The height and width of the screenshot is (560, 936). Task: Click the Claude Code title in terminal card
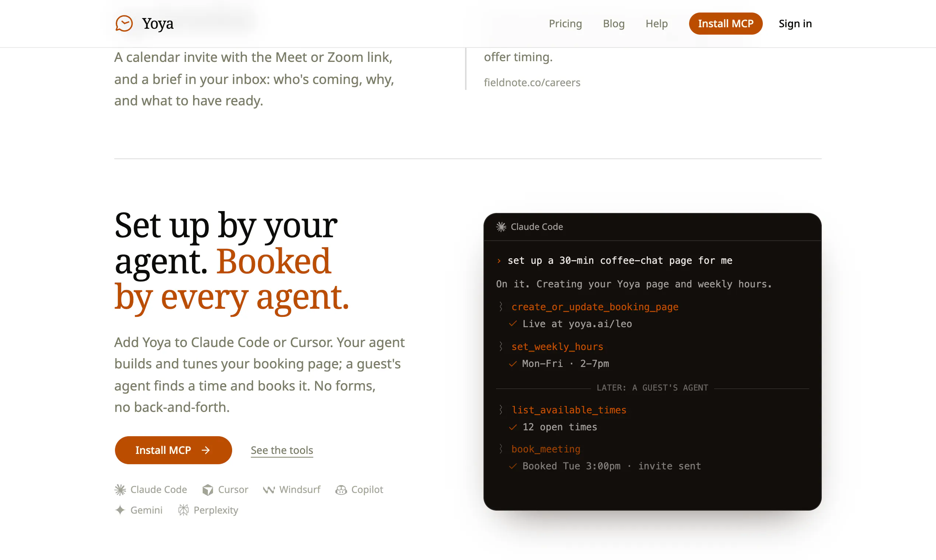(536, 227)
